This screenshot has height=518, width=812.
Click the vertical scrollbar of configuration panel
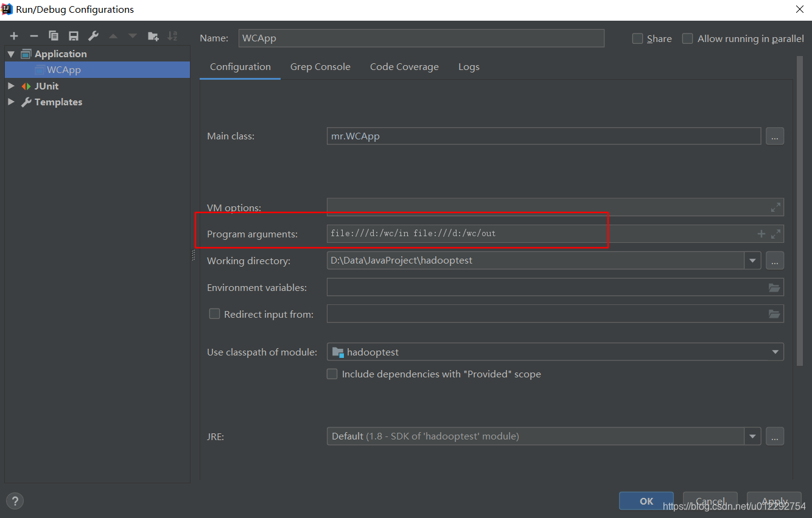[x=800, y=211]
